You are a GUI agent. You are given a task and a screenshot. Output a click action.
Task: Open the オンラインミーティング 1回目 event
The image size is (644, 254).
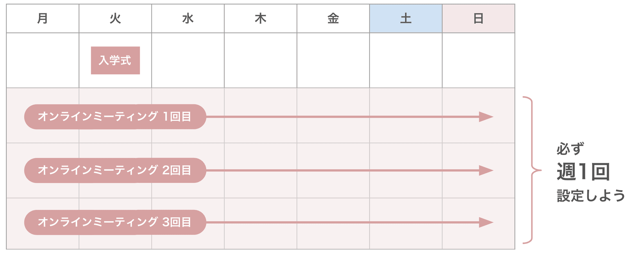tap(115, 117)
